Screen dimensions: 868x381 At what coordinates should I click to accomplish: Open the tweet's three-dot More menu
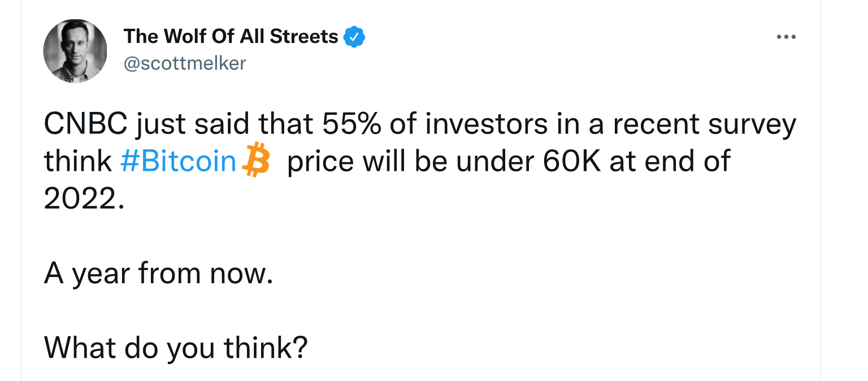786,37
